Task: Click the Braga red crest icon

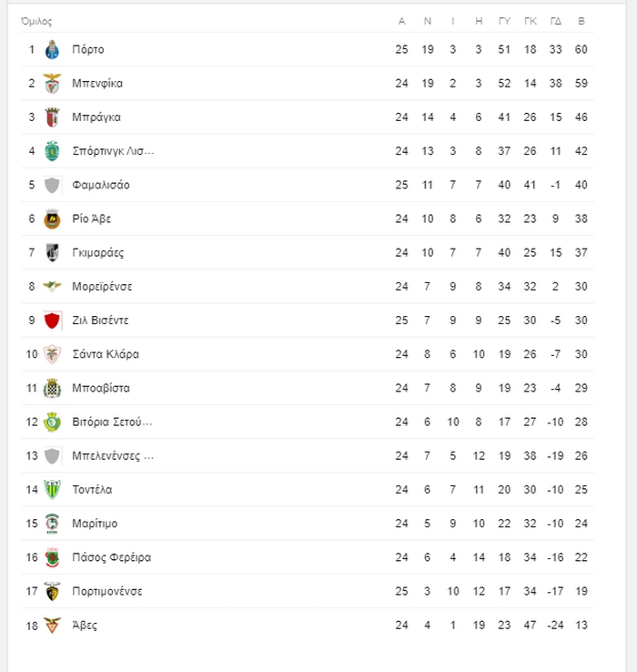Action: click(x=52, y=117)
